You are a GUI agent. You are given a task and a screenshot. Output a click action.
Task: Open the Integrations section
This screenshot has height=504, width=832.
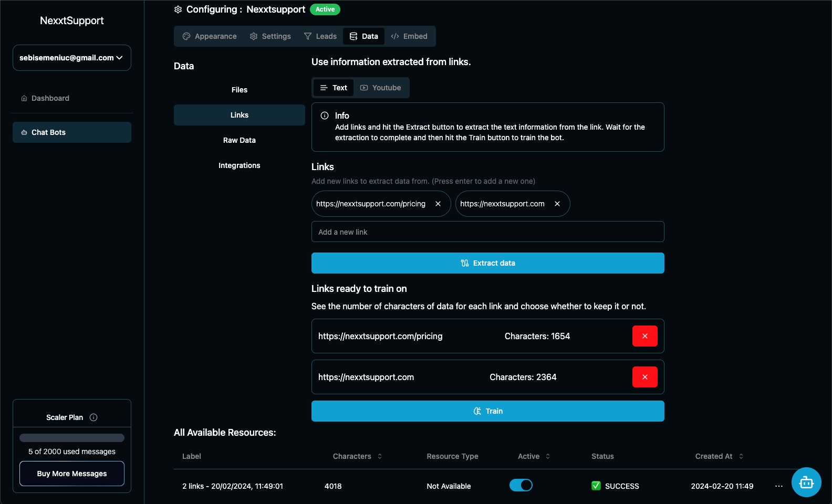click(240, 165)
